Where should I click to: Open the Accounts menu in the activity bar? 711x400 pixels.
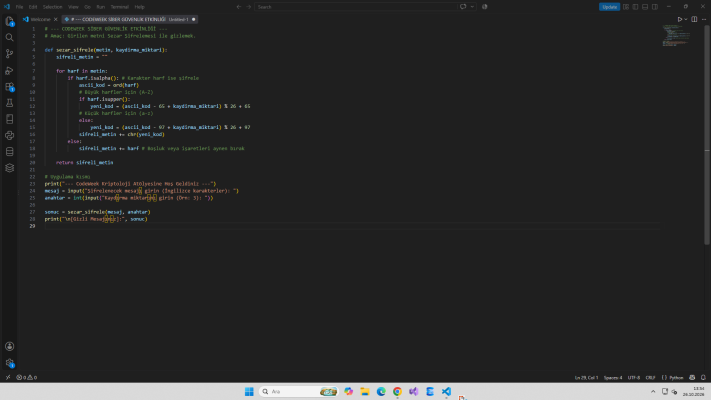(10, 346)
